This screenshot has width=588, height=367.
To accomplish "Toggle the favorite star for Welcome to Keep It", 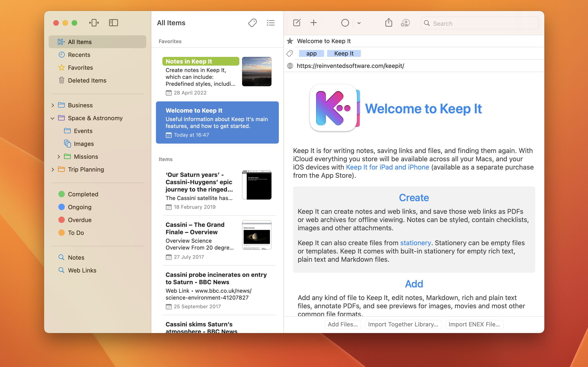I will coord(290,41).
